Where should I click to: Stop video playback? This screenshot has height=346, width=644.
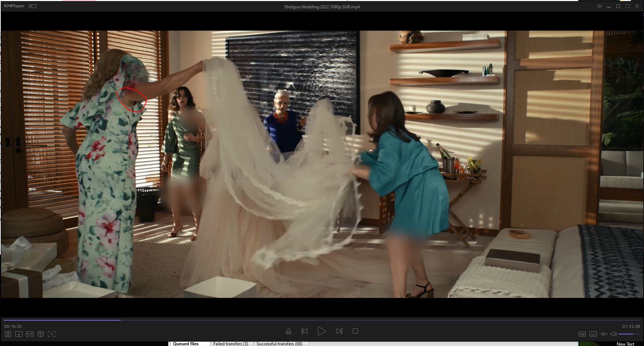(355, 331)
